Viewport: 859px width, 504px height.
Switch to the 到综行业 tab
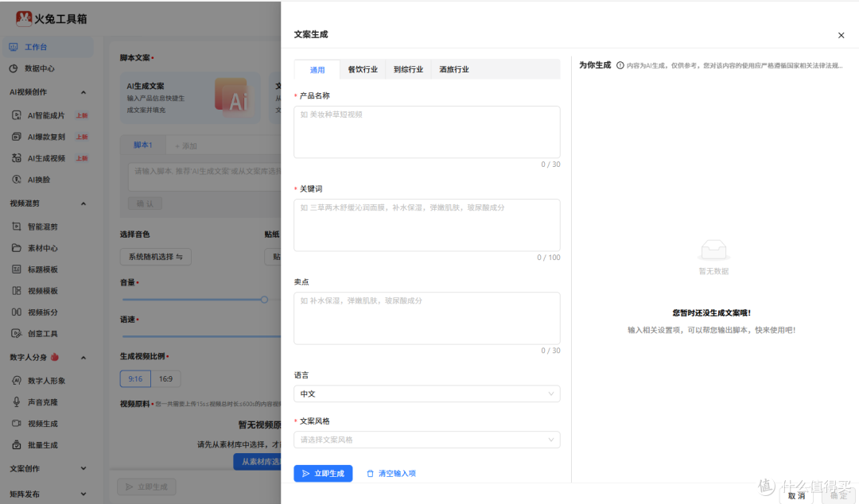[x=408, y=70]
